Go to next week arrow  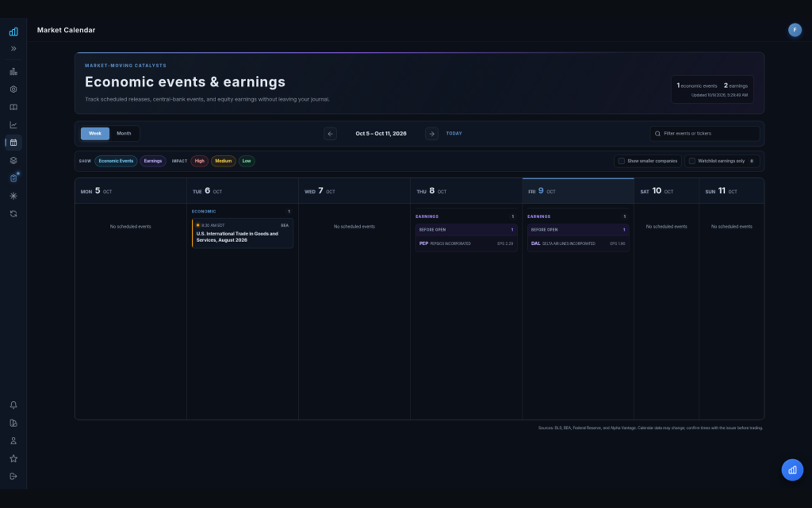tap(431, 134)
